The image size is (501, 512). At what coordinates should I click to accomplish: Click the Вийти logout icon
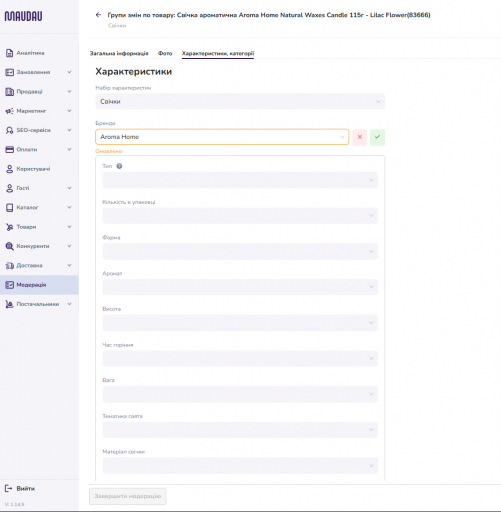pos(9,488)
